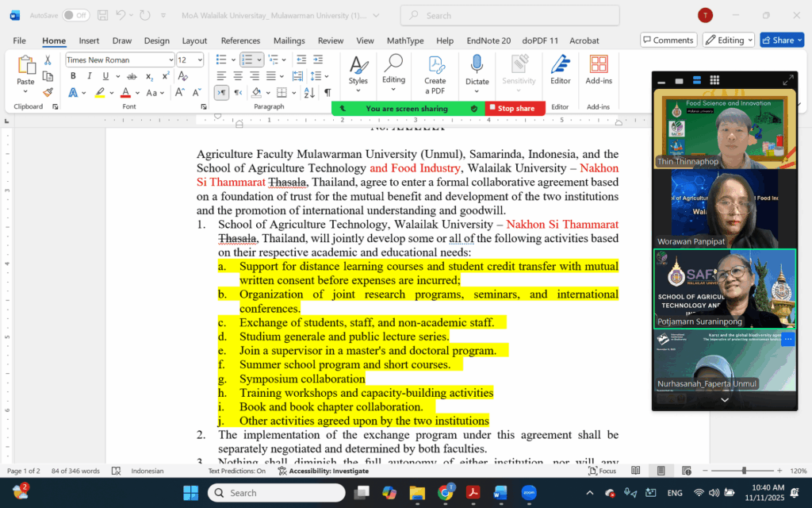Expand more video participants in Zoom panel
Viewport: 812px width, 508px height.
[724, 400]
